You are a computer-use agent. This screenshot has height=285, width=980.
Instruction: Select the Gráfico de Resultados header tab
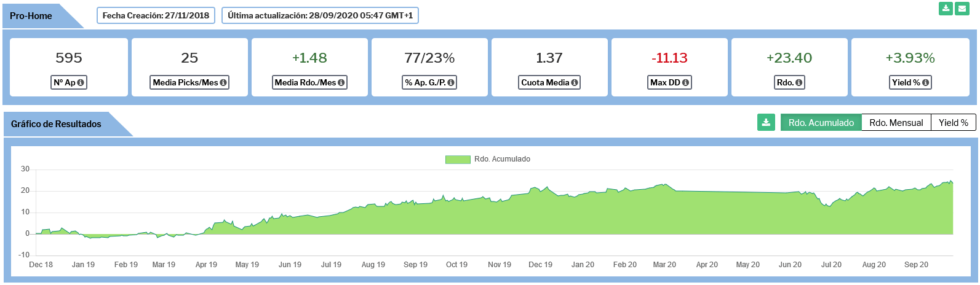point(56,124)
